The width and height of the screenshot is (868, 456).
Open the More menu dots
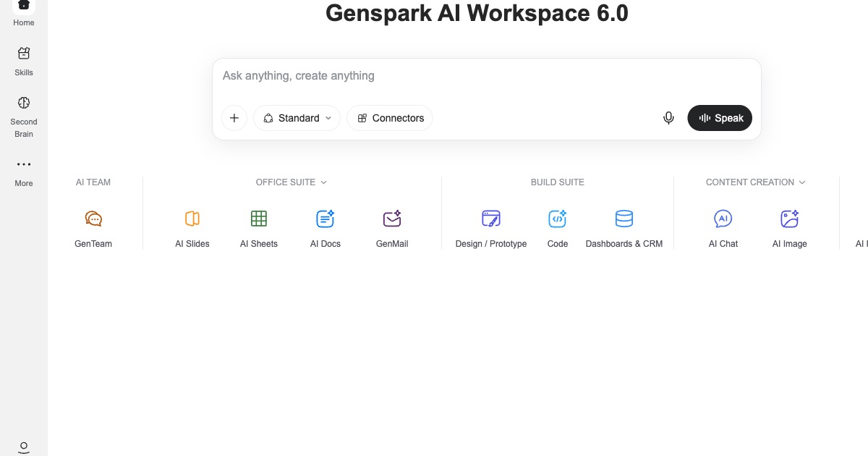pos(24,164)
